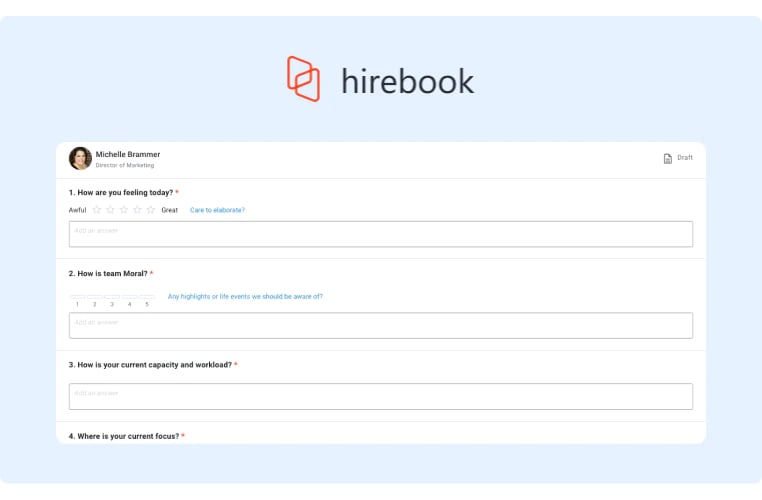Select the fourth star in feeling rating

(138, 209)
